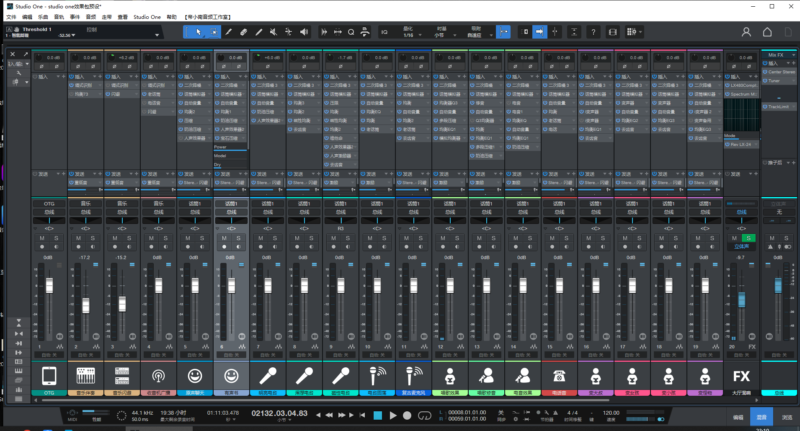Screen dimensions: 800x431
Task: Expand the Mix FX dropdown
Action: click(793, 55)
